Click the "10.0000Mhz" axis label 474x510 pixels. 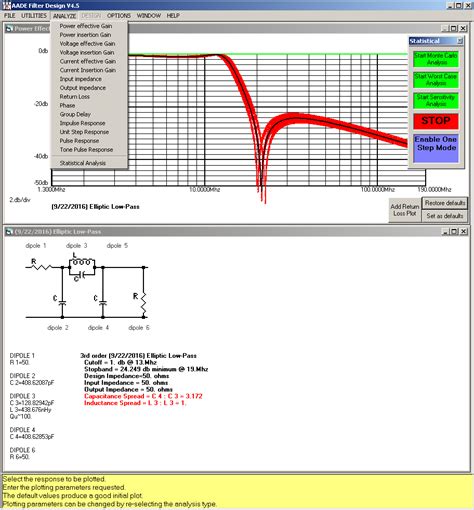(204, 190)
